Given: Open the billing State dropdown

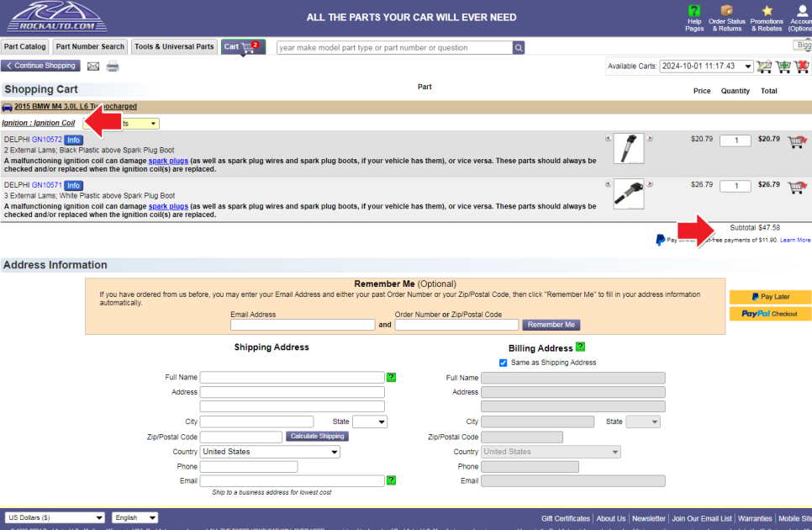Looking at the screenshot, I should (643, 421).
